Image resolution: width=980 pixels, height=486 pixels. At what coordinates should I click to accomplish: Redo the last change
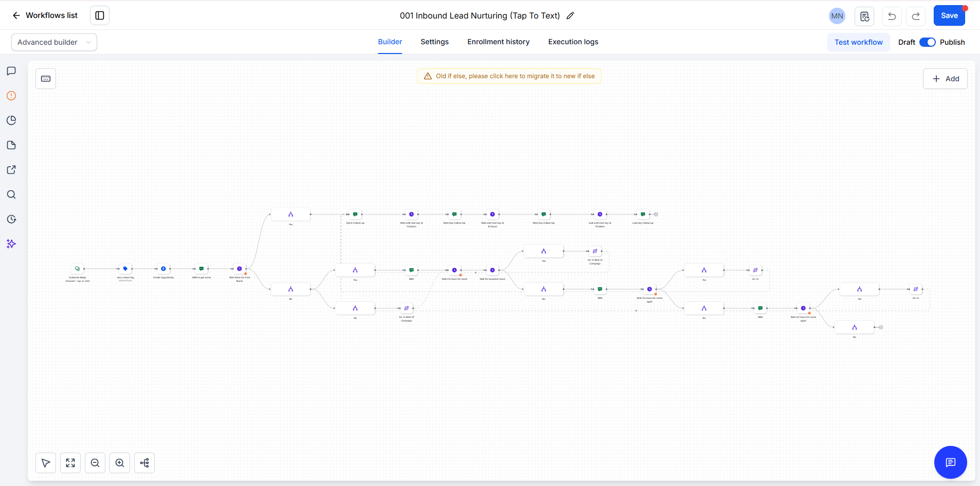(916, 16)
